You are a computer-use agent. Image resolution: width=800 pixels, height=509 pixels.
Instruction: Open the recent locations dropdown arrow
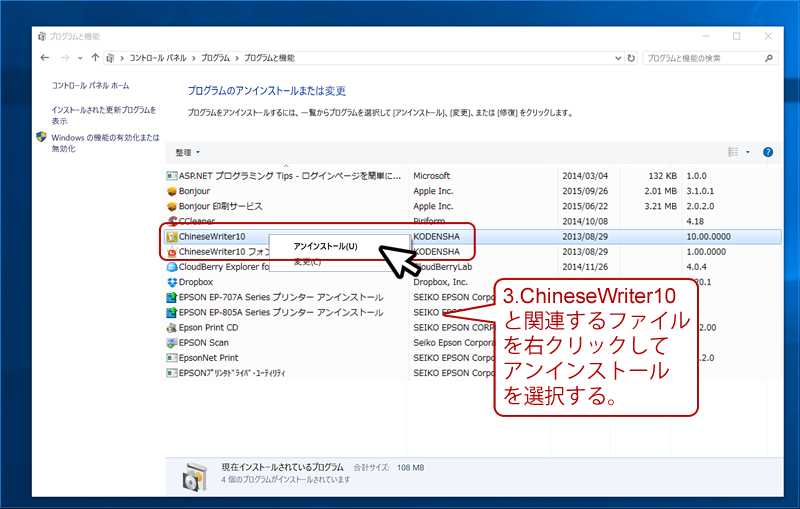click(80, 58)
